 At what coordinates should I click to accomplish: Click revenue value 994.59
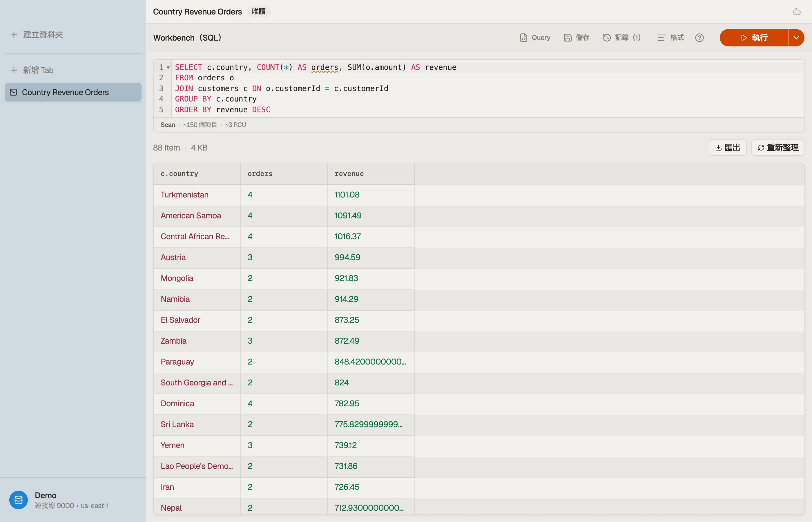pos(347,258)
